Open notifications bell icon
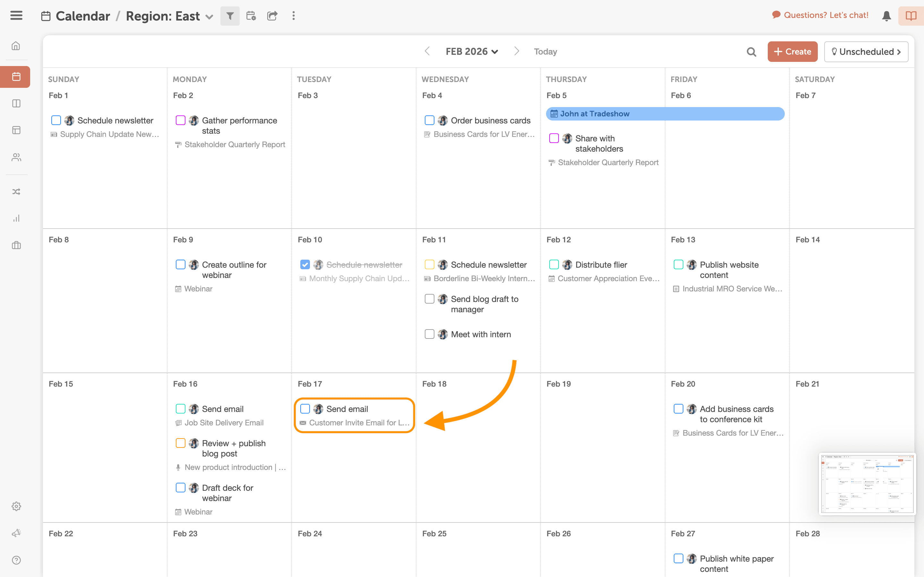This screenshot has width=924, height=577. (886, 16)
